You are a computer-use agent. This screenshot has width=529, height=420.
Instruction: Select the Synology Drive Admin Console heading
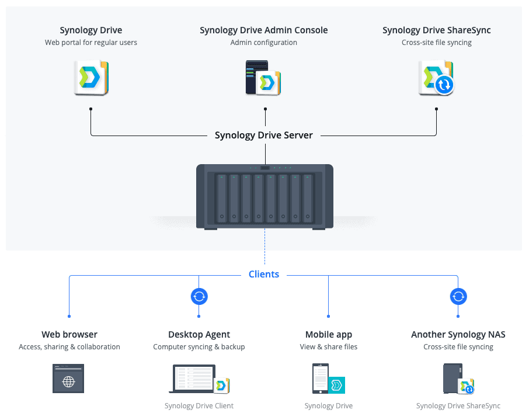[x=264, y=30]
